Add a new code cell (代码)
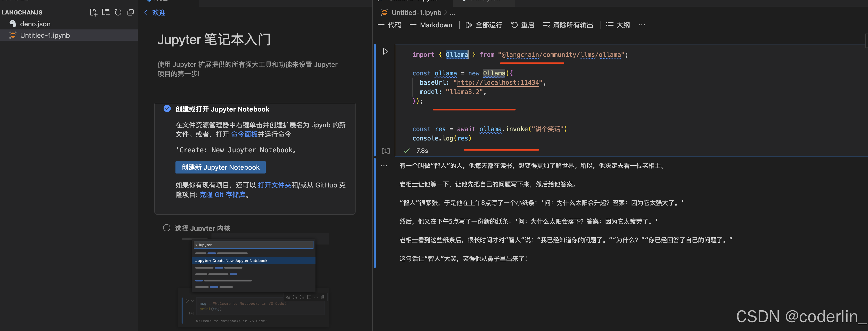This screenshot has width=868, height=331. click(390, 25)
